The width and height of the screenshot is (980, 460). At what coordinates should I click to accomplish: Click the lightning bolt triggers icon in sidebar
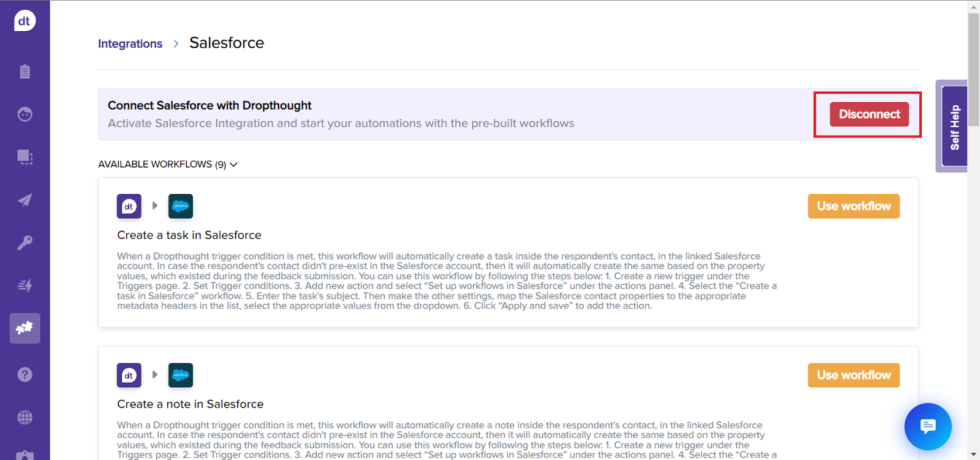tap(24, 285)
